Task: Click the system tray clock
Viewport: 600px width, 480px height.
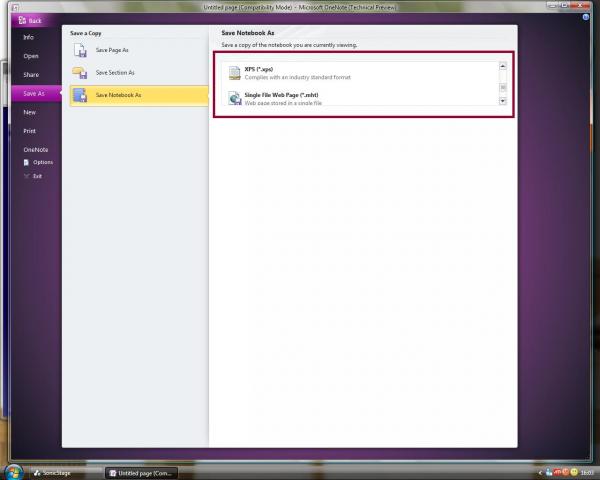Action: 587,473
